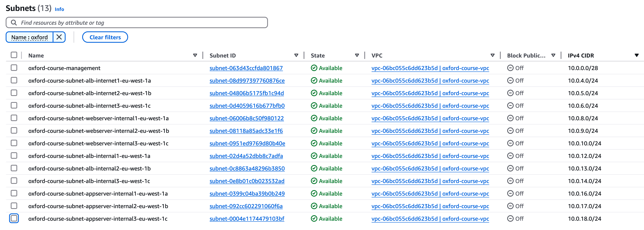The image size is (644, 230).
Task: Check oxford-course-subnet-appserver-internal3-eu-west-1c row
Action: coord(14,218)
